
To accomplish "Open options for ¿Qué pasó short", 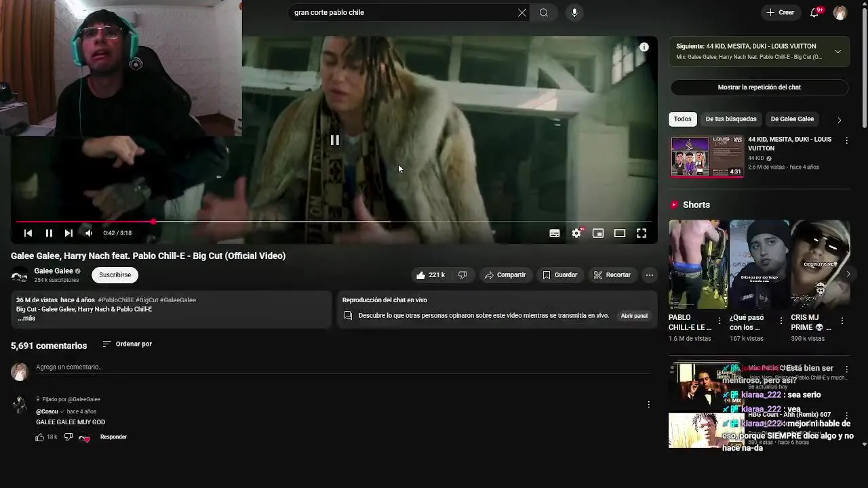I will pyautogui.click(x=781, y=321).
